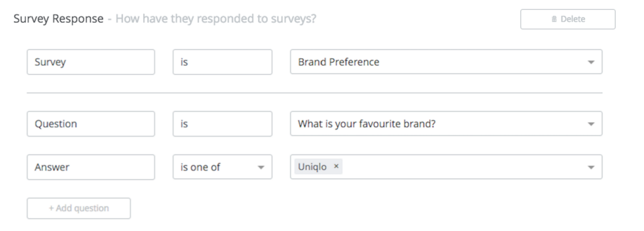
Task: Select the Survey field box
Action: click(91, 62)
